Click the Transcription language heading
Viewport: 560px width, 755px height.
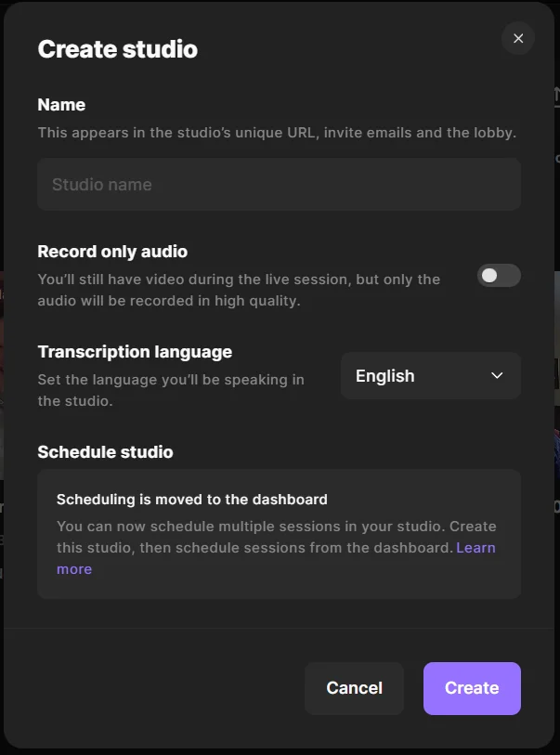click(x=135, y=352)
